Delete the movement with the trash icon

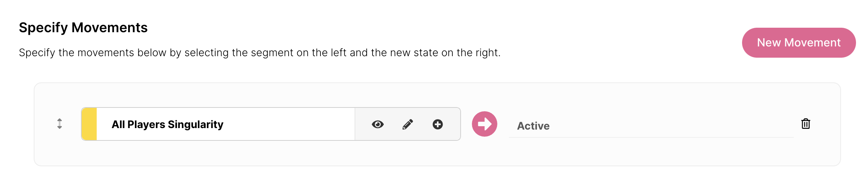[x=805, y=124]
